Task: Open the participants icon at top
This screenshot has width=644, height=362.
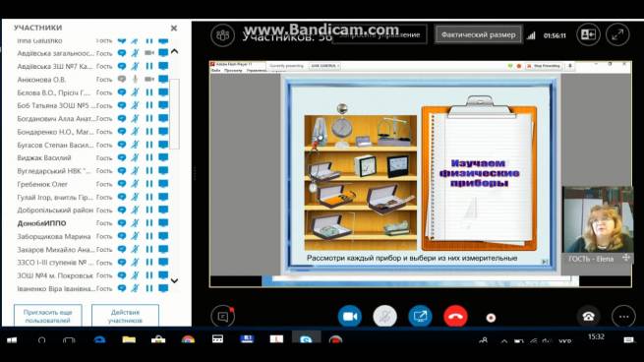Action: coord(222,35)
